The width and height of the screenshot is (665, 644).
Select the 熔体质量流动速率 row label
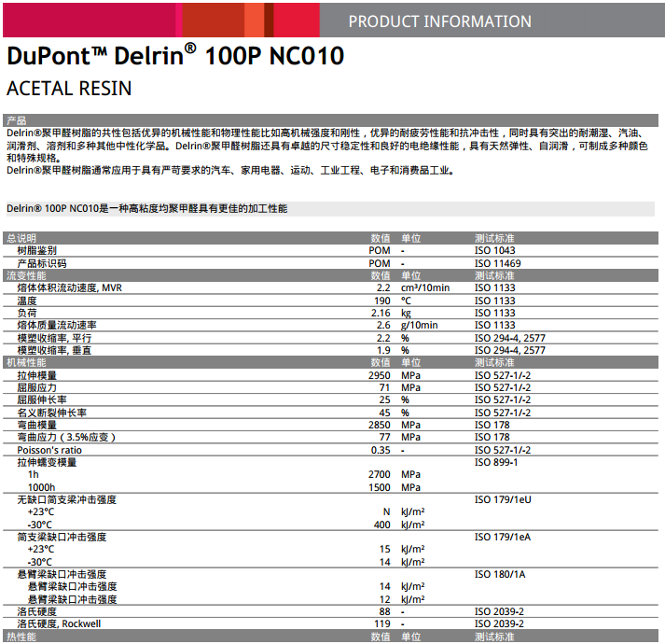tap(57, 325)
